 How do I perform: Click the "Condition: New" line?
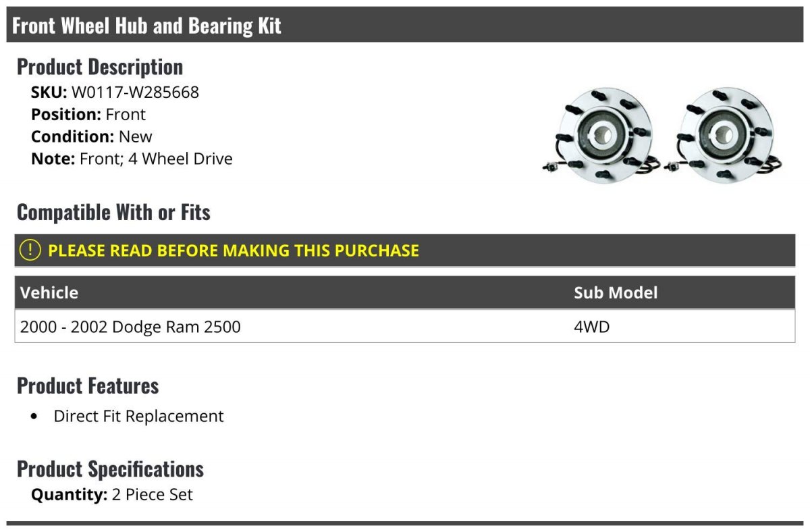coord(91,136)
